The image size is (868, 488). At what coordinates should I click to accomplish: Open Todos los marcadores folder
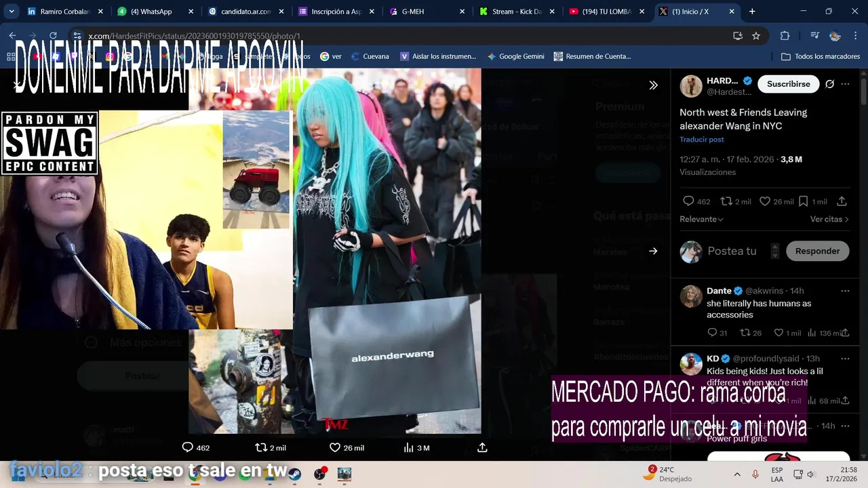click(821, 56)
